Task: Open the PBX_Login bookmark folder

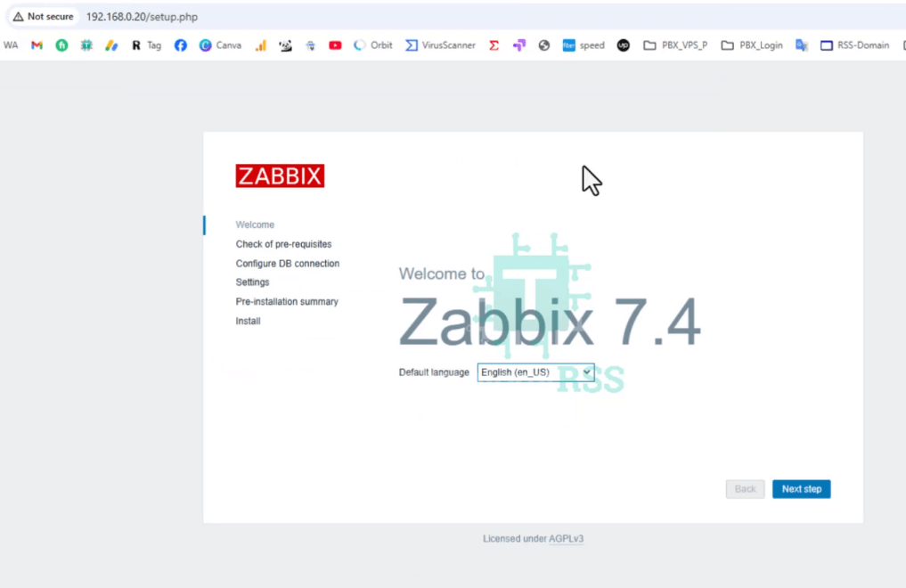Action: [752, 45]
